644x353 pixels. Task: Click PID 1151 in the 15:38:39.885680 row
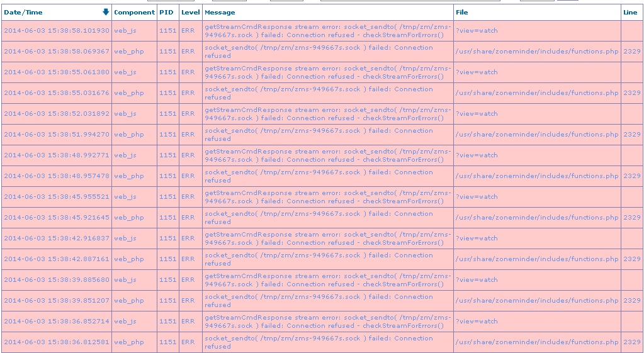click(167, 279)
